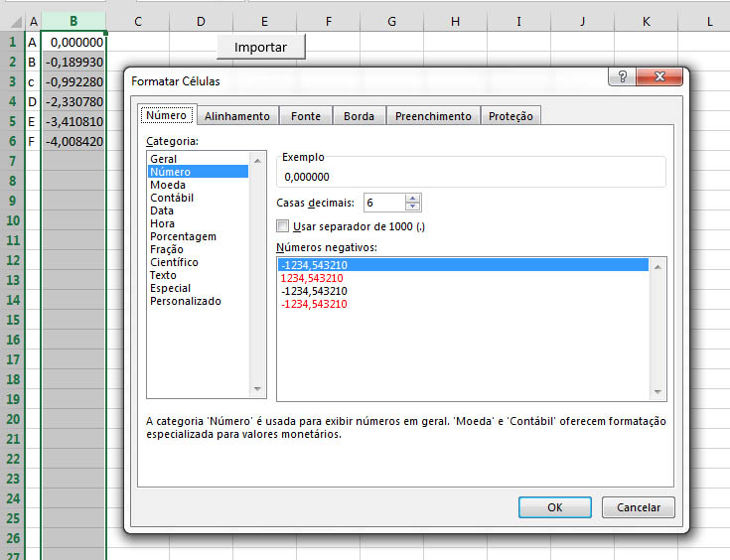Enable Usar separador de 1000 checkbox
This screenshot has height=560, width=730.
click(283, 226)
